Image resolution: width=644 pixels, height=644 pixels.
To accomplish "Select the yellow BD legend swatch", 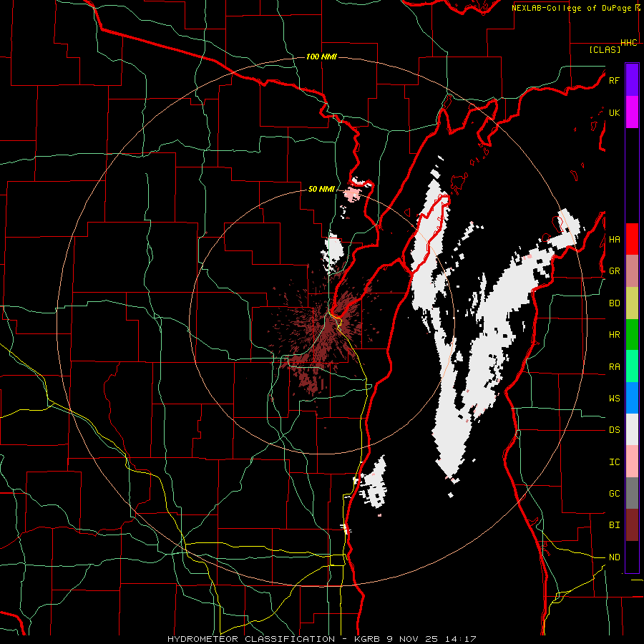I will tap(632, 303).
